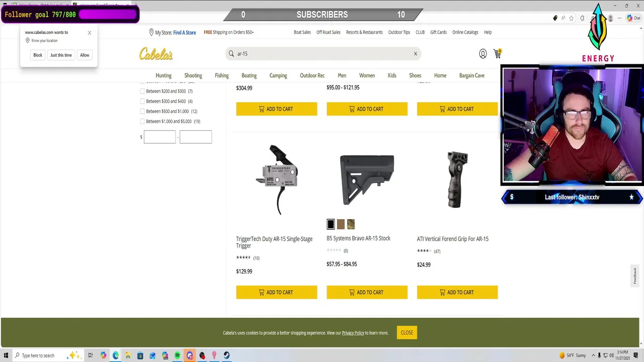Open TriggerTech Duty AR-15 trigger product image

(x=277, y=179)
